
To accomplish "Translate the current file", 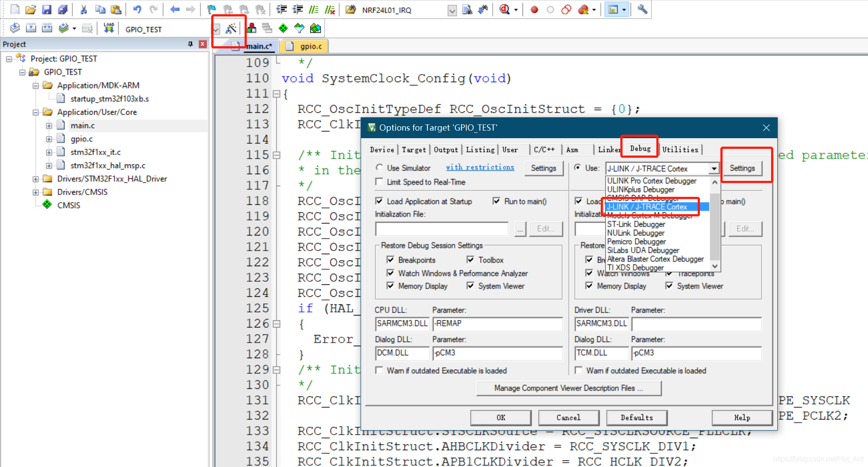I will point(15,28).
